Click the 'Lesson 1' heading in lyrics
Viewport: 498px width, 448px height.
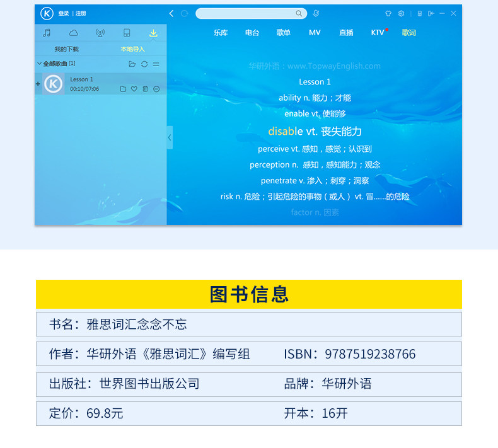pyautogui.click(x=315, y=82)
